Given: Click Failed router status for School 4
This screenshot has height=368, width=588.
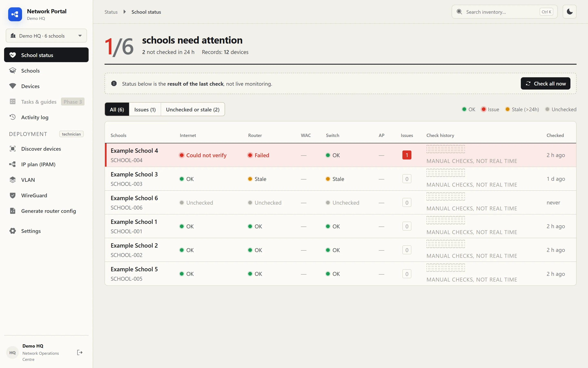Looking at the screenshot, I should coord(258,155).
